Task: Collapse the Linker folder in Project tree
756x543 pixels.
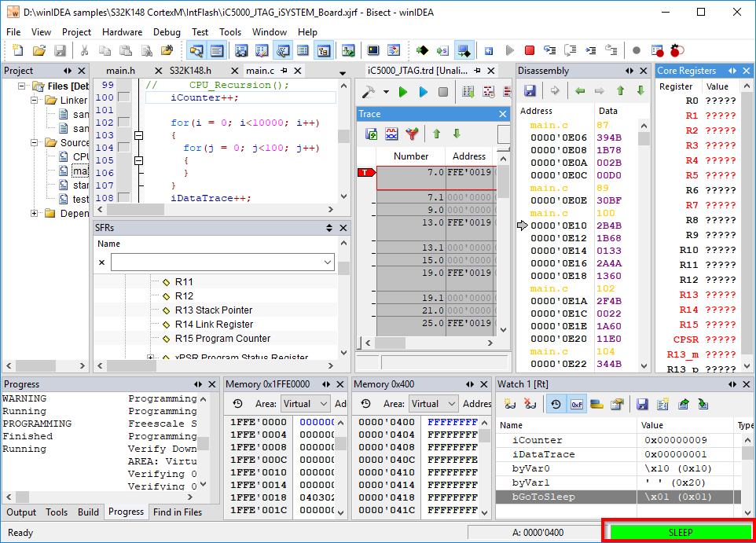Action: coord(35,101)
